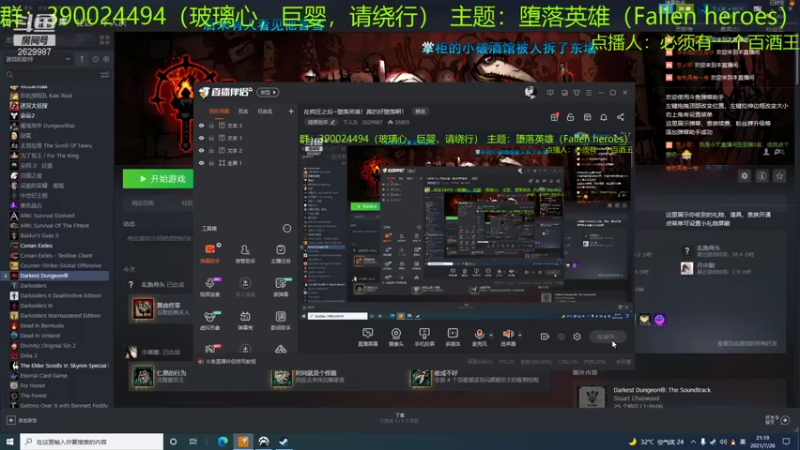Viewport: 800px width, 450px height.
Task: Select the third scene tab
Action: [265, 112]
